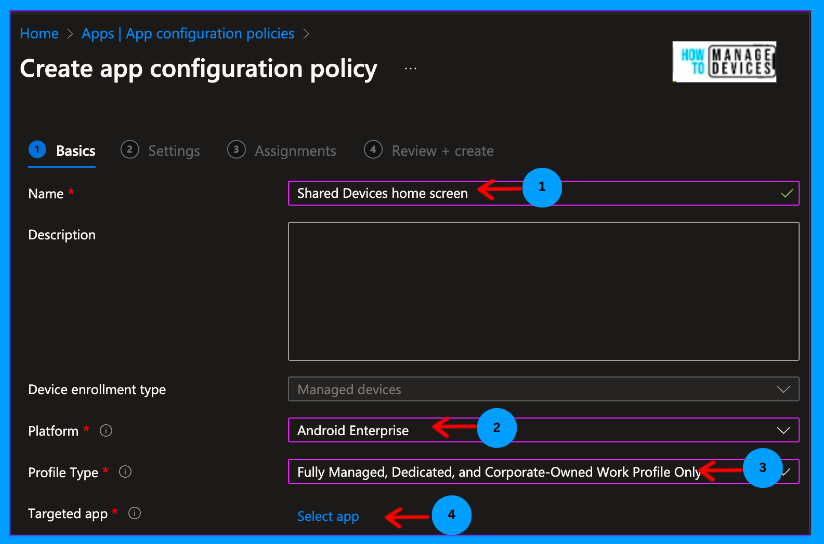
Task: Open the Platform dropdown showing Android Enterprise
Action: tap(544, 430)
